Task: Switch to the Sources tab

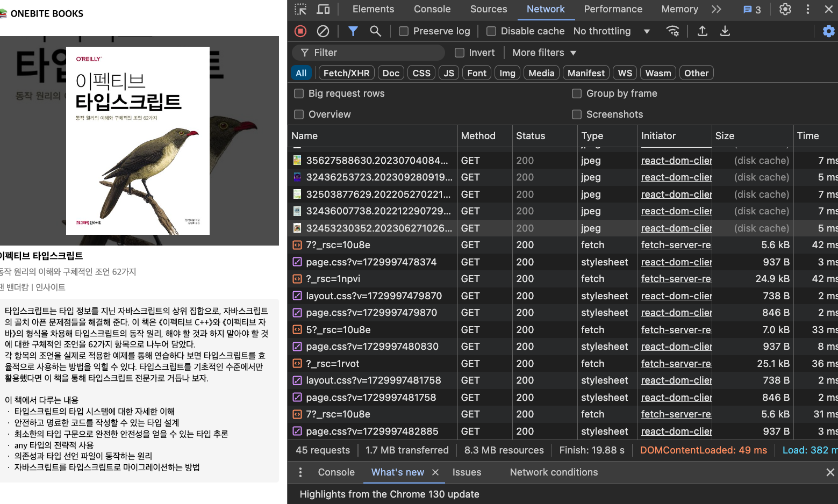Action: point(489,9)
